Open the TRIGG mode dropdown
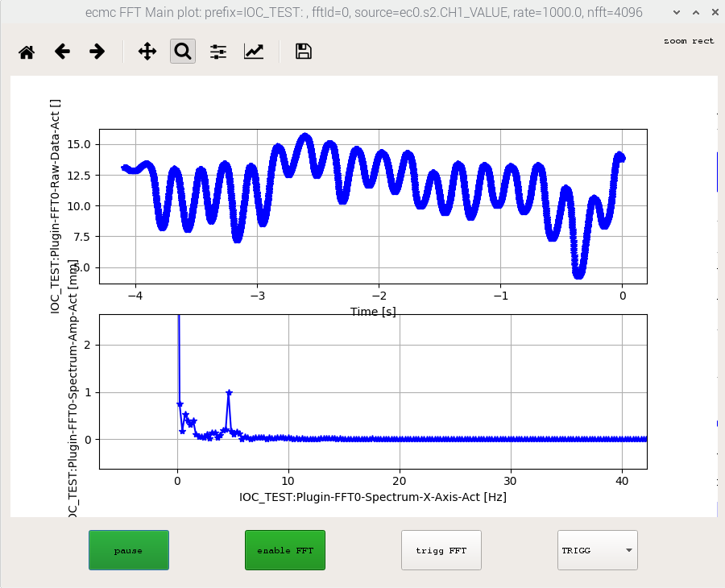 (597, 550)
